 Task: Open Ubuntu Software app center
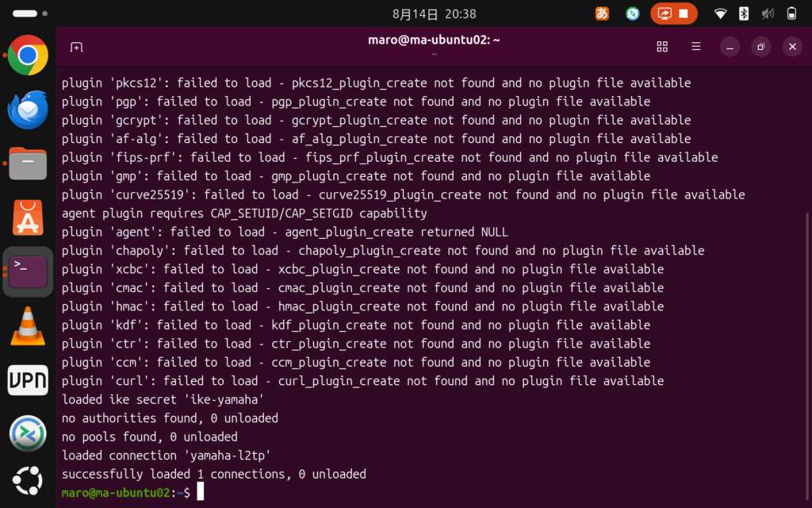[28, 217]
